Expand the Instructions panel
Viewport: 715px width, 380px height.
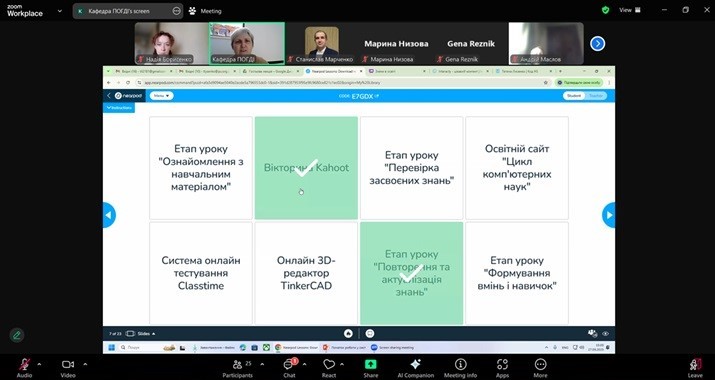click(x=119, y=108)
